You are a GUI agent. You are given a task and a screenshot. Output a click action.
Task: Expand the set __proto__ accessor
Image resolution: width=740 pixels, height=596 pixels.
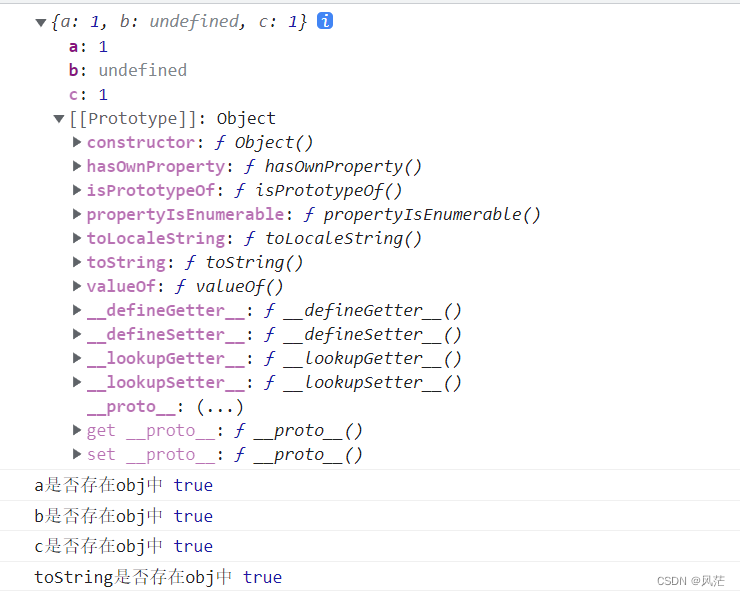(77, 454)
